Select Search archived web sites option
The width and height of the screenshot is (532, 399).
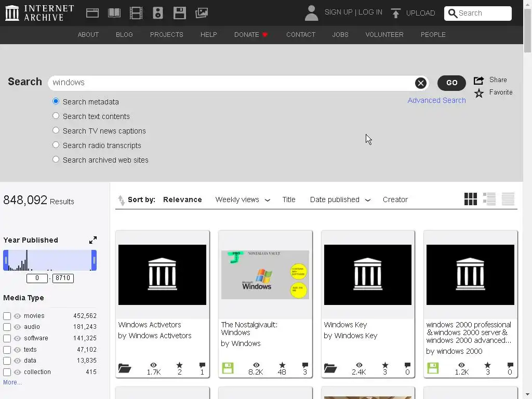(x=56, y=159)
